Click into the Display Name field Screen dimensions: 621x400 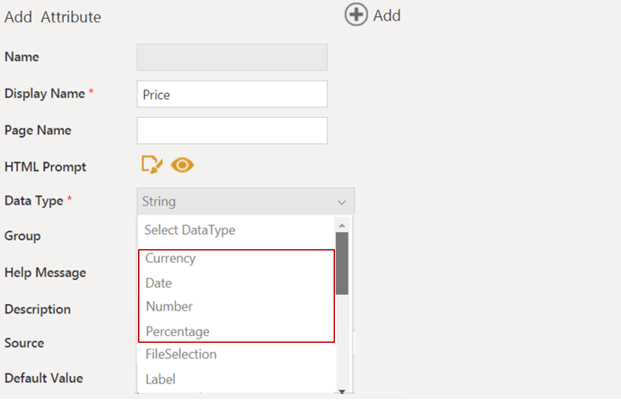232,94
